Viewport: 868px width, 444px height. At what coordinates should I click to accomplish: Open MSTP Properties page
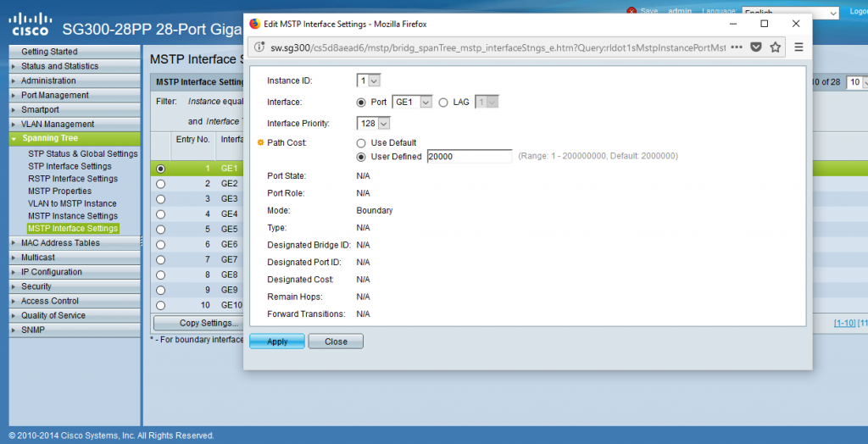click(60, 191)
